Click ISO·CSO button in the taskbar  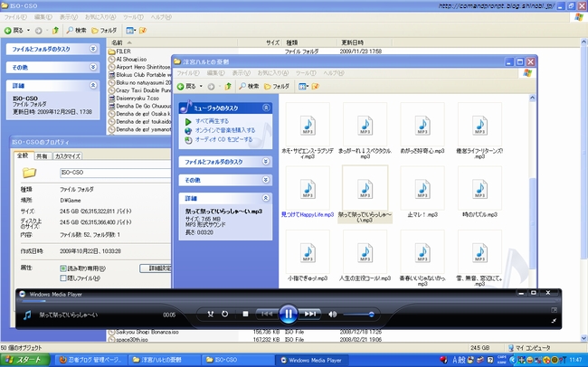[x=237, y=360]
